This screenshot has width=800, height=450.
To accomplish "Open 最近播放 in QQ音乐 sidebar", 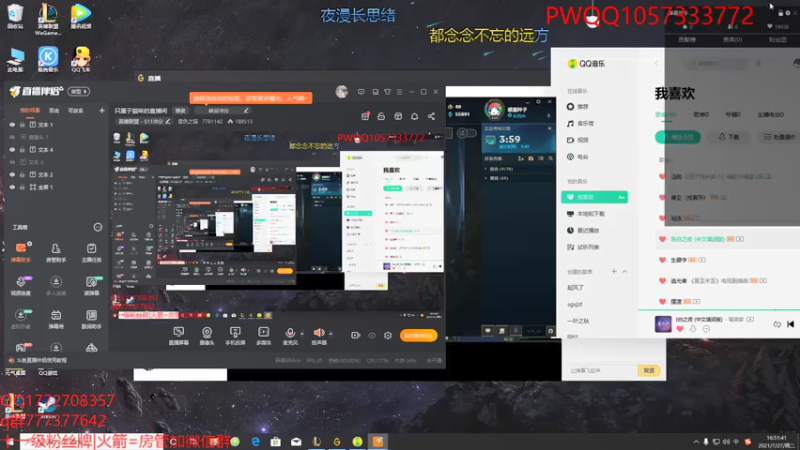I will (583, 230).
